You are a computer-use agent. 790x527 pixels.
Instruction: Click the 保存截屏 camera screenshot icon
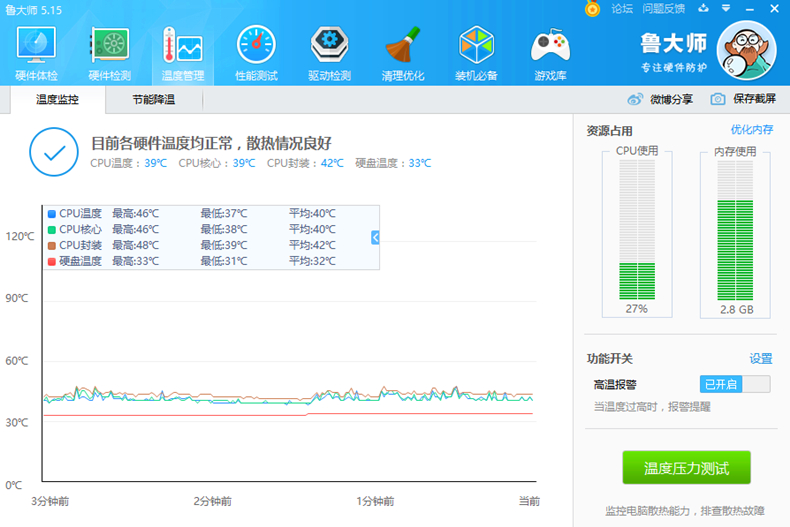(x=718, y=99)
